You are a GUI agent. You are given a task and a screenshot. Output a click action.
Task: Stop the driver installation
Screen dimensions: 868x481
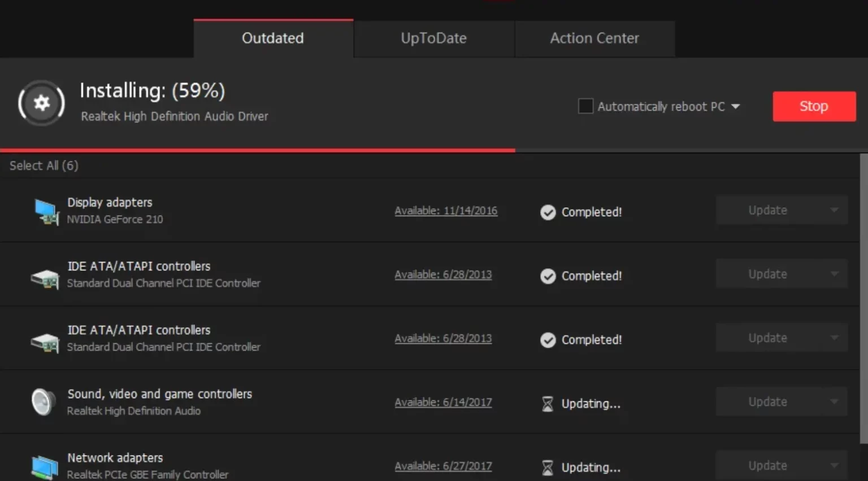coord(814,106)
